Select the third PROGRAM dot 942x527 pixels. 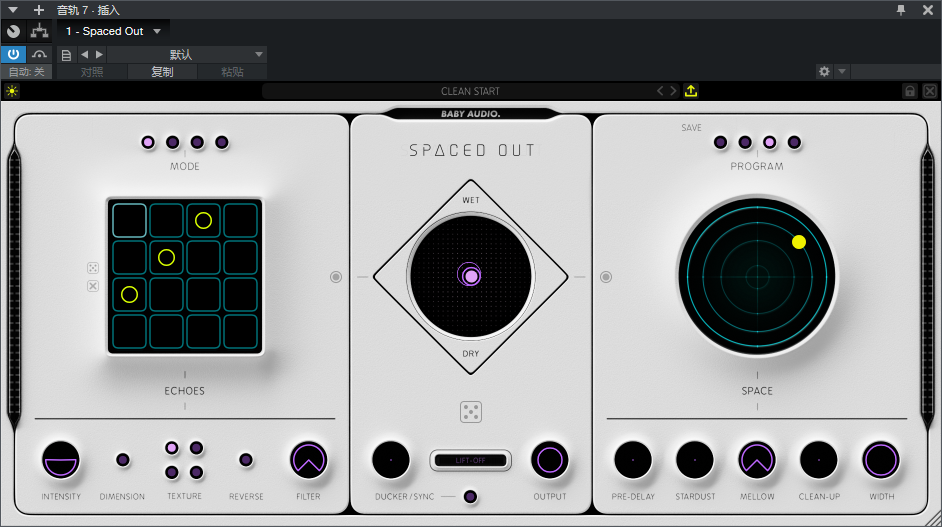tap(770, 142)
